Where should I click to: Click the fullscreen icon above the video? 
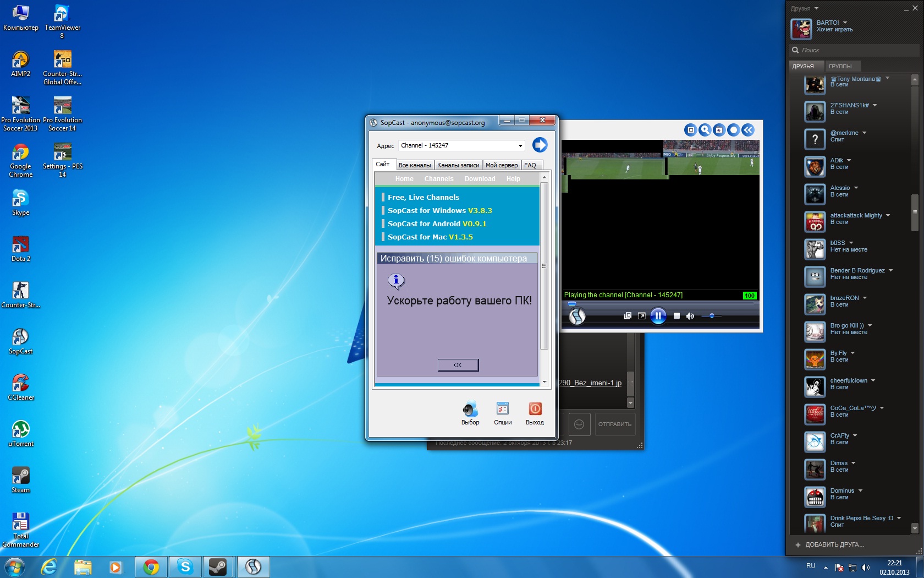pos(691,130)
